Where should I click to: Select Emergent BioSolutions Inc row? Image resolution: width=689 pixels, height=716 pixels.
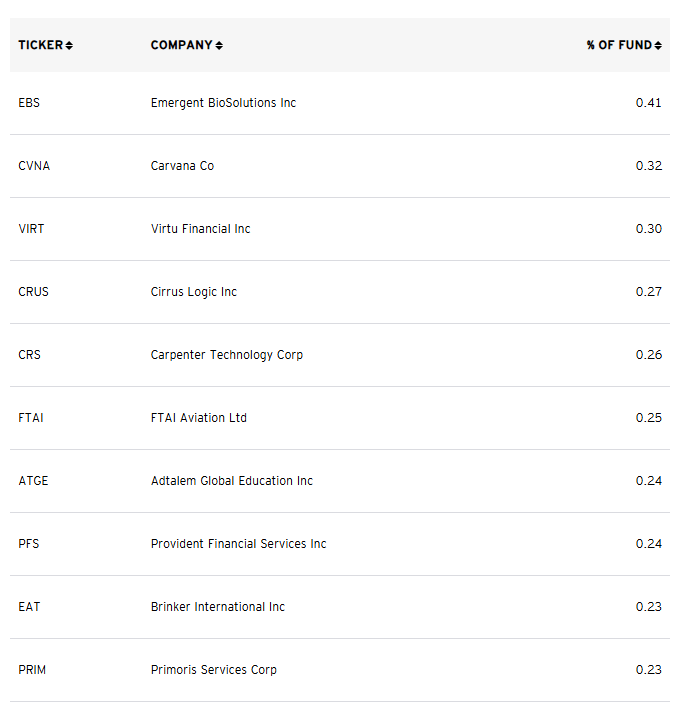click(340, 103)
